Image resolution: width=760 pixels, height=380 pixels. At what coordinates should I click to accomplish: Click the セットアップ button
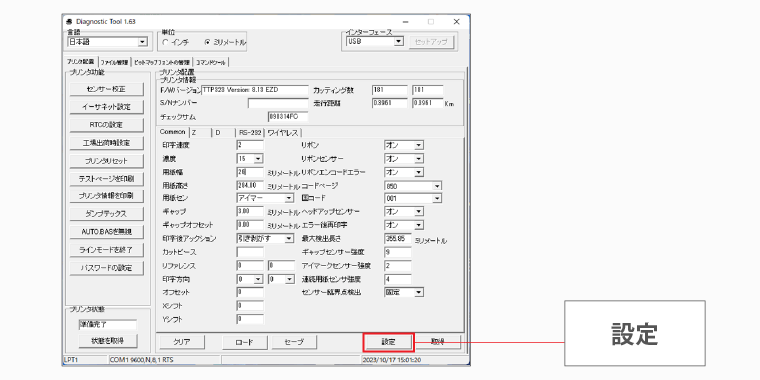pos(432,42)
